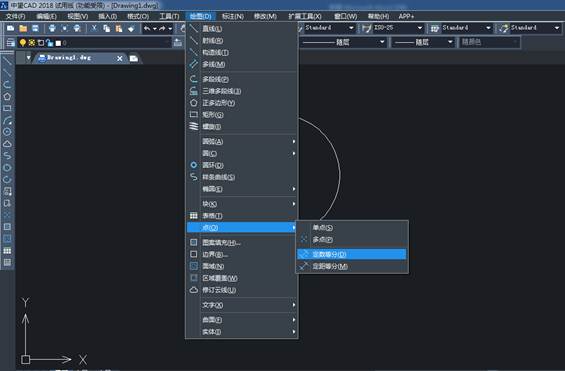Open the Layer Properties Manager icon
This screenshot has width=565, height=371.
10,43
